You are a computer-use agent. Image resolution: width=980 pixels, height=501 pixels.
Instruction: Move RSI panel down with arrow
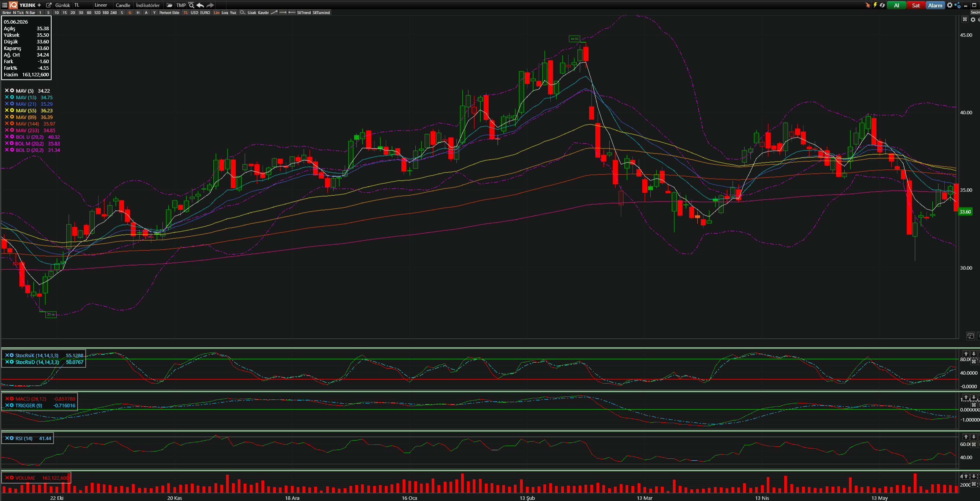pyautogui.click(x=973, y=437)
